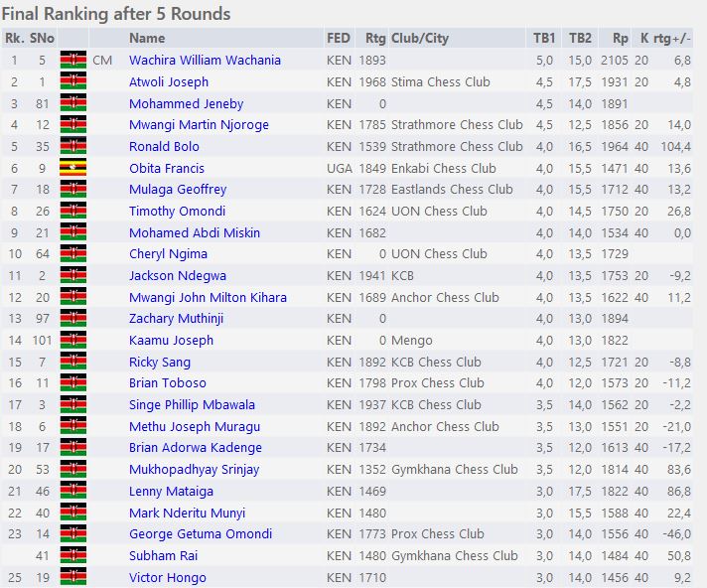Open Brian Adorwa Kadenge player link
707x588 pixels.
coord(196,448)
